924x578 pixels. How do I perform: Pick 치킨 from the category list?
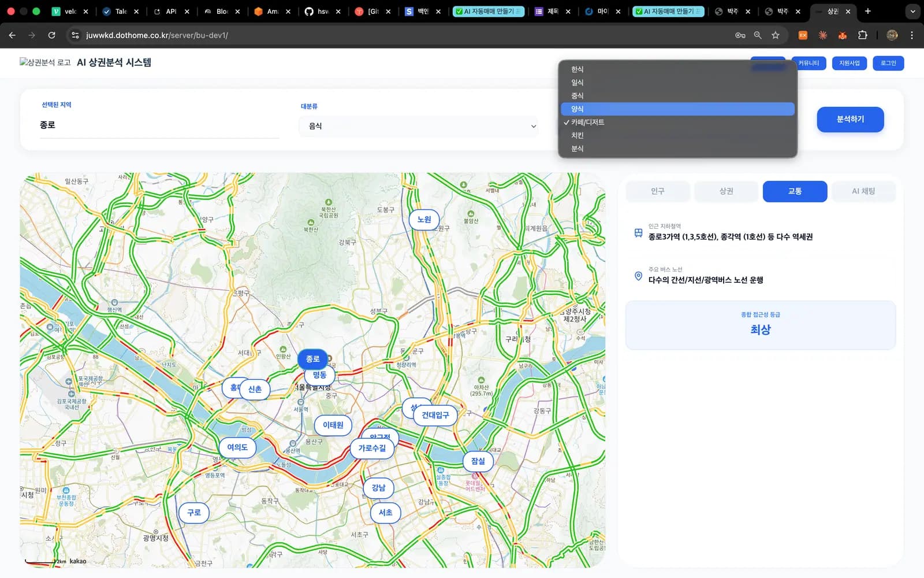(677, 135)
